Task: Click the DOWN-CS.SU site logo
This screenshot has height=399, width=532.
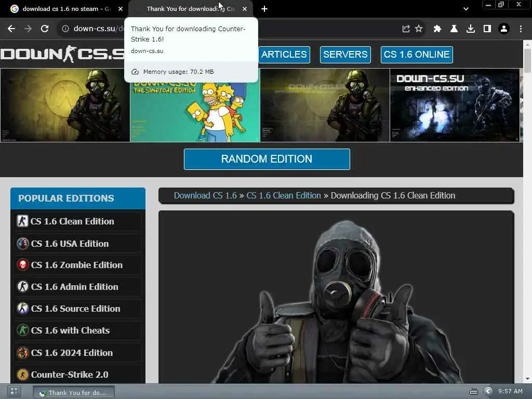Action: [62, 54]
